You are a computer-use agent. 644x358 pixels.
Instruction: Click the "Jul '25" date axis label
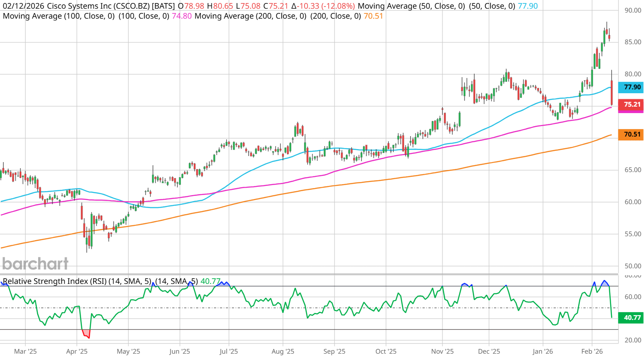tap(229, 351)
